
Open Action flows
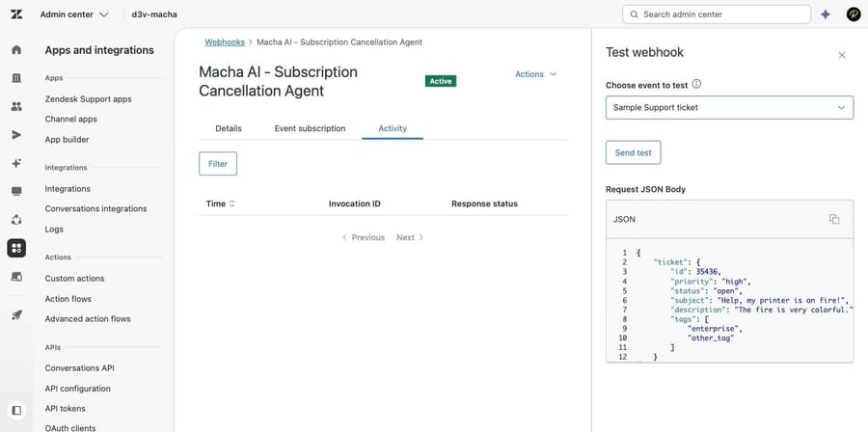coord(68,299)
